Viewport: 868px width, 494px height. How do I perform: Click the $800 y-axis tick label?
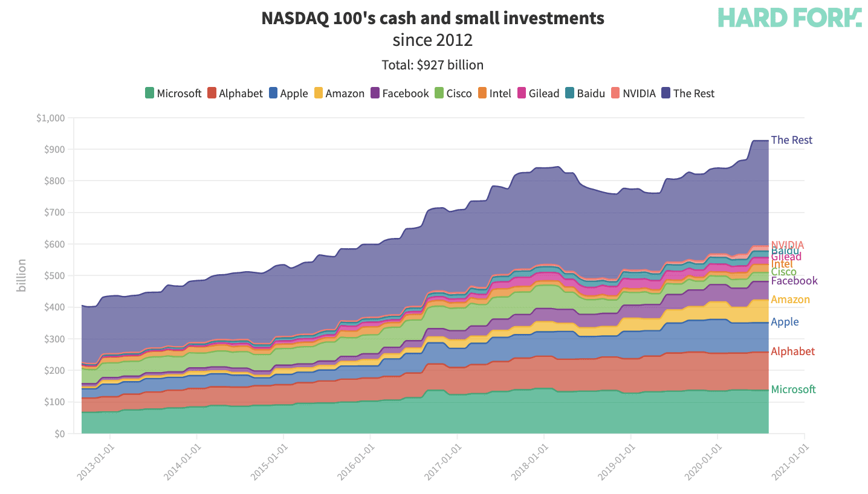(x=54, y=181)
